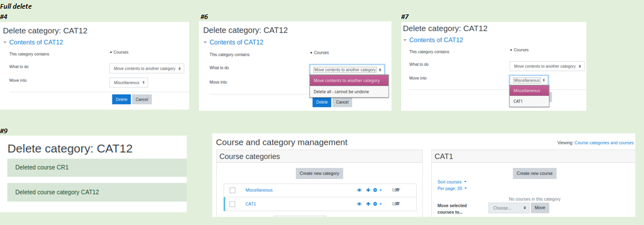Toggle visibility eye of Miscellaneous category

tap(359, 190)
